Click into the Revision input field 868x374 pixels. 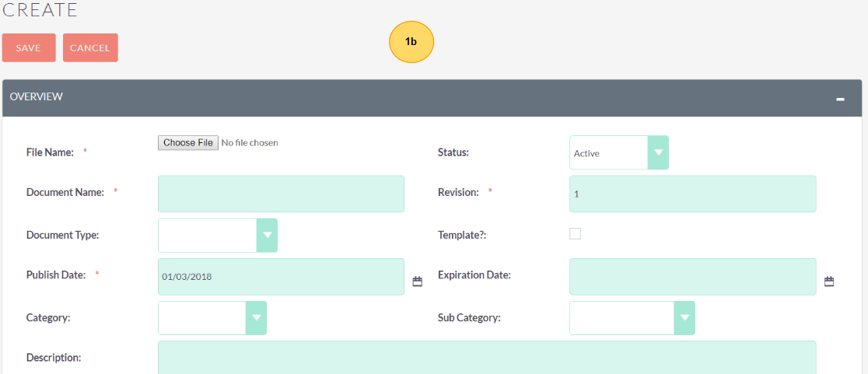tap(692, 194)
